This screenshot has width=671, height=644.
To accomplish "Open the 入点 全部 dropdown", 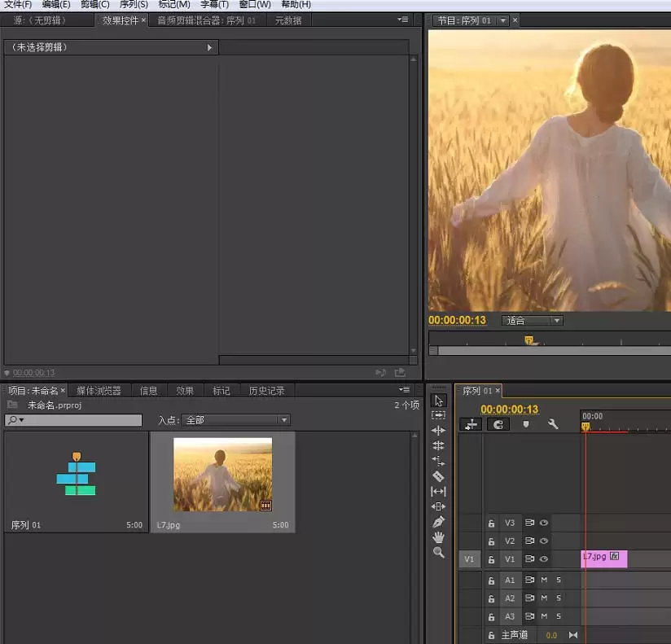I will click(x=236, y=420).
